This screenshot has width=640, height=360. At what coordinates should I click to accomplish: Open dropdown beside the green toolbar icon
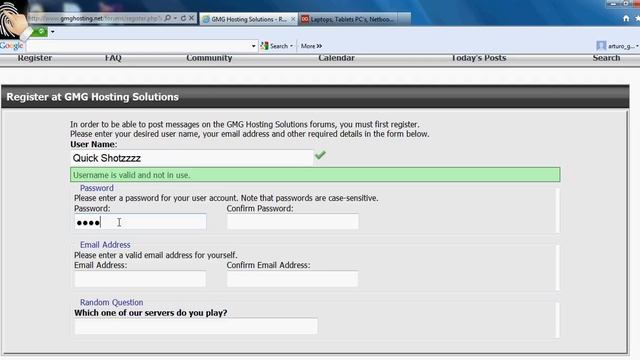click(x=53, y=32)
